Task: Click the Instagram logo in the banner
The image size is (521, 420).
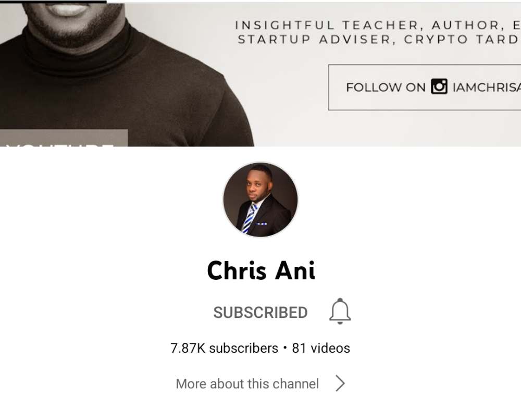Action: (439, 87)
